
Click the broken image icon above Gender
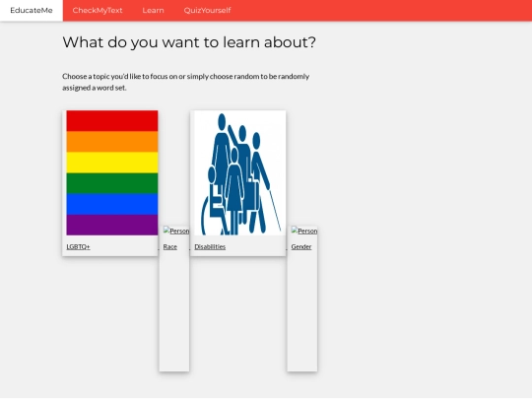click(x=304, y=231)
